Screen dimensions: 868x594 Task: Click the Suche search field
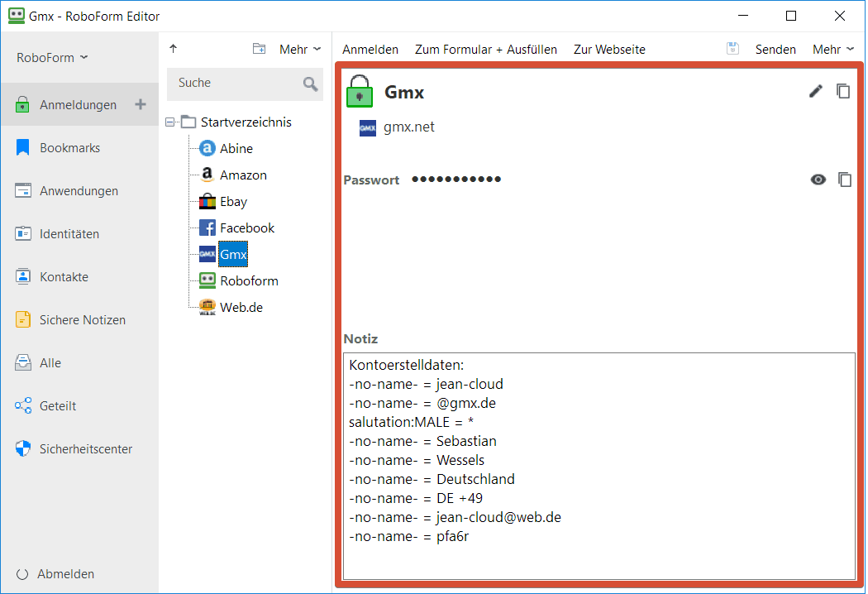click(245, 84)
